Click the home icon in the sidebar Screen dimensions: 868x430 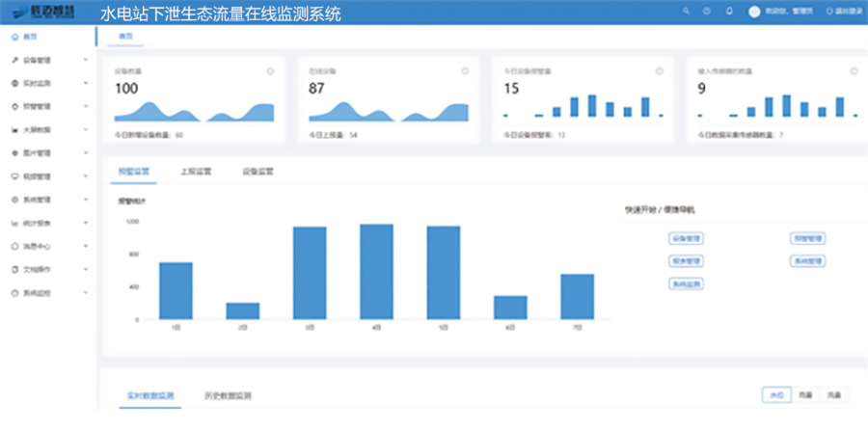pyautogui.click(x=14, y=37)
